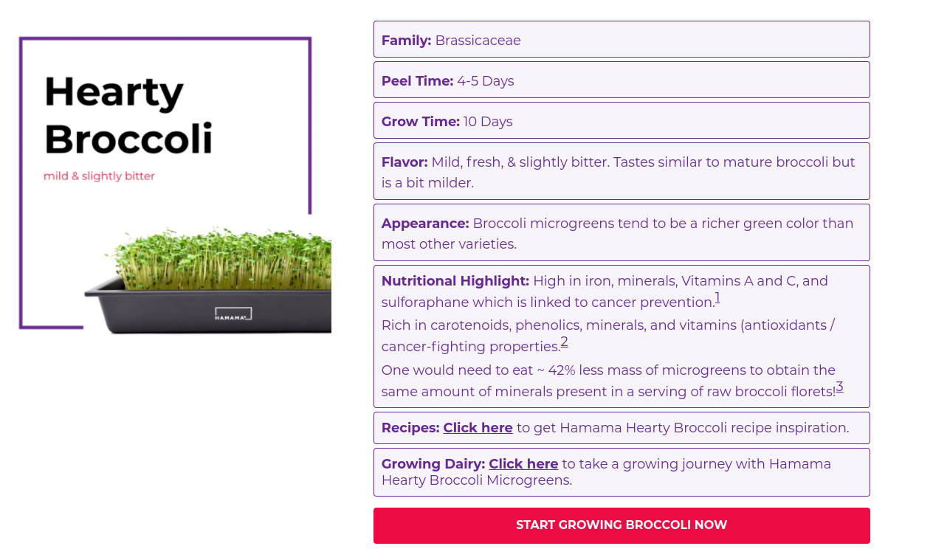Select the Family: Brassicaceae row
This screenshot has width=933, height=560.
click(x=621, y=40)
